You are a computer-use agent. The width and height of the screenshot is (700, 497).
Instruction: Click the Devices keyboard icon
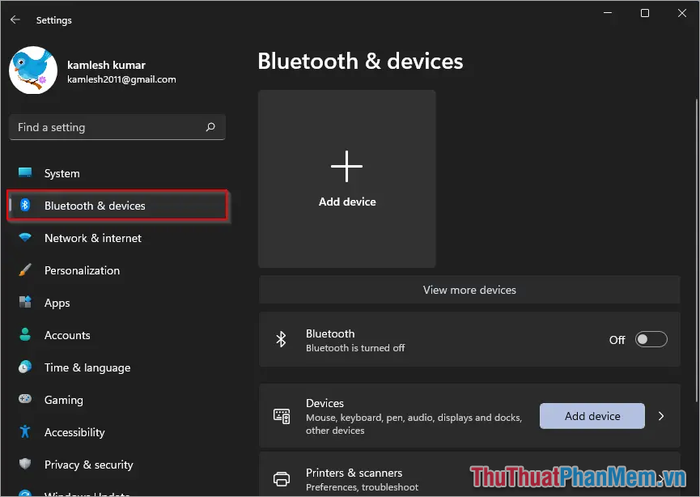(x=281, y=416)
